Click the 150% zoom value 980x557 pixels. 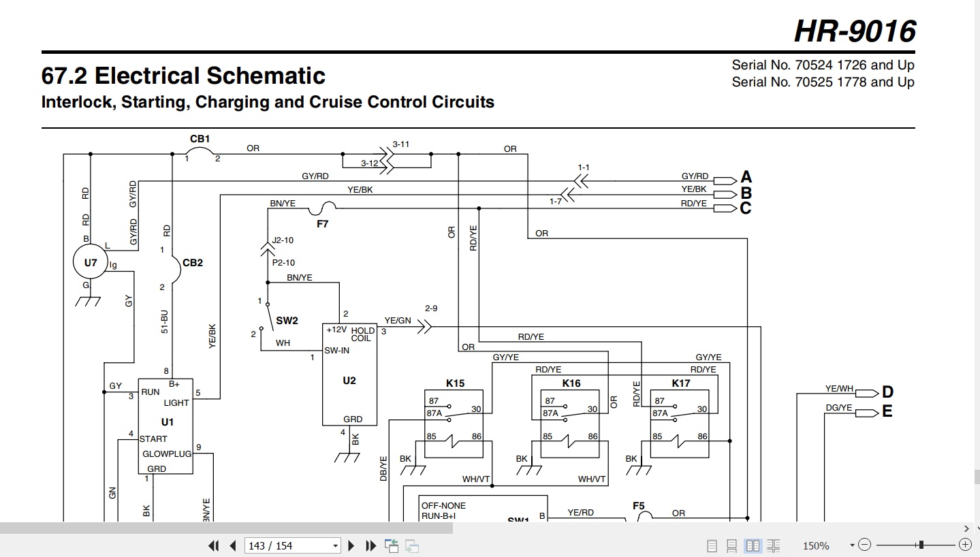[x=816, y=546]
